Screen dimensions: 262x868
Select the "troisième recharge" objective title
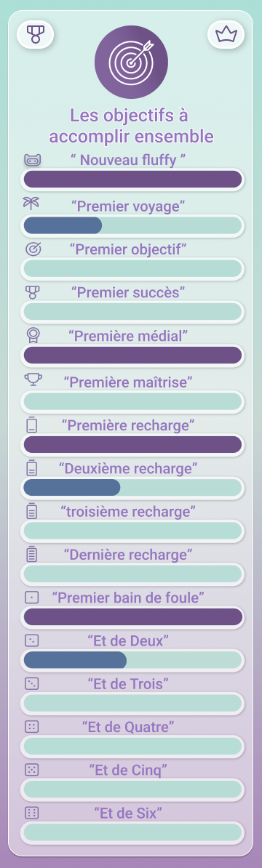[128, 511]
